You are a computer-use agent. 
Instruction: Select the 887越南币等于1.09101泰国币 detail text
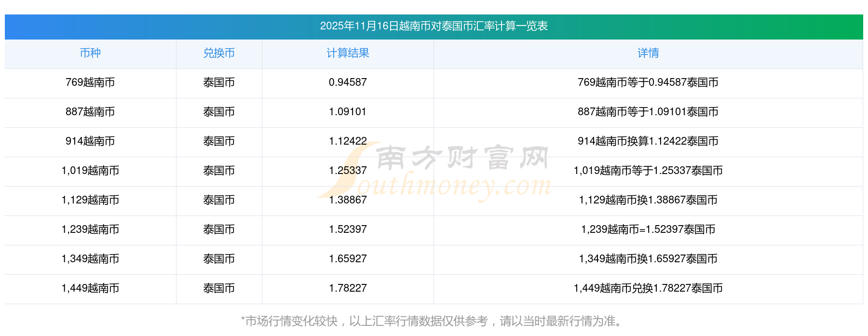coord(648,112)
